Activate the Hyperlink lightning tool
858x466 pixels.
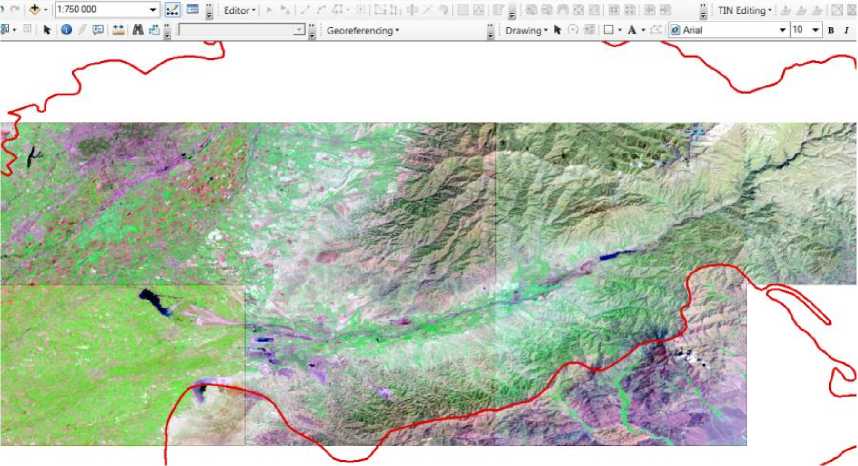(83, 30)
